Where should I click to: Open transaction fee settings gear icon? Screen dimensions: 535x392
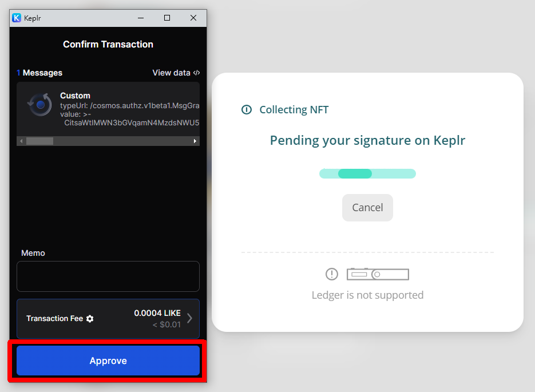(90, 319)
